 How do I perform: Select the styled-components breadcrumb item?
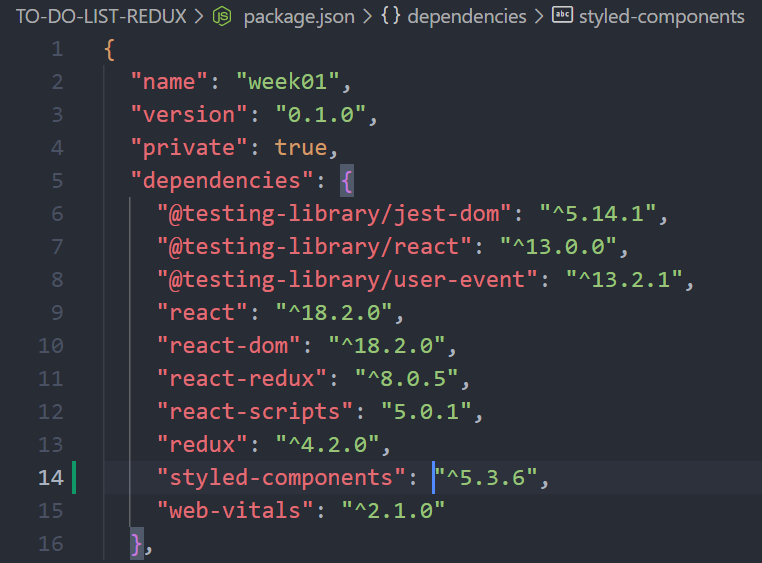661,17
